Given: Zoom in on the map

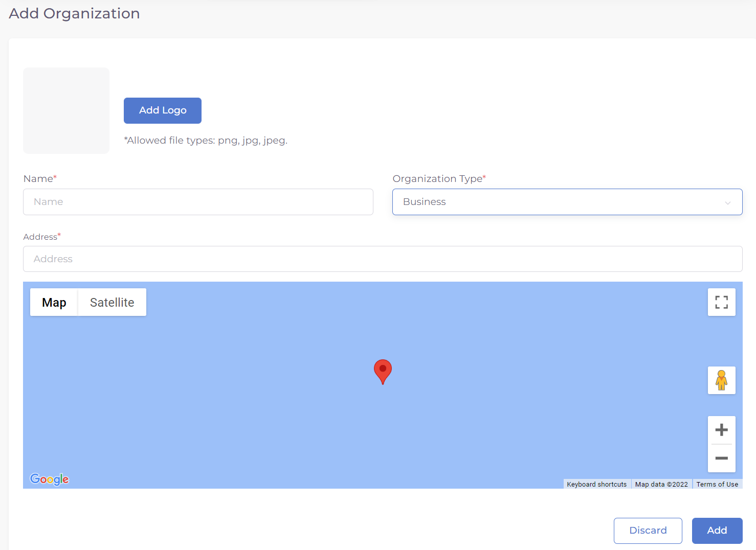Looking at the screenshot, I should click(721, 430).
